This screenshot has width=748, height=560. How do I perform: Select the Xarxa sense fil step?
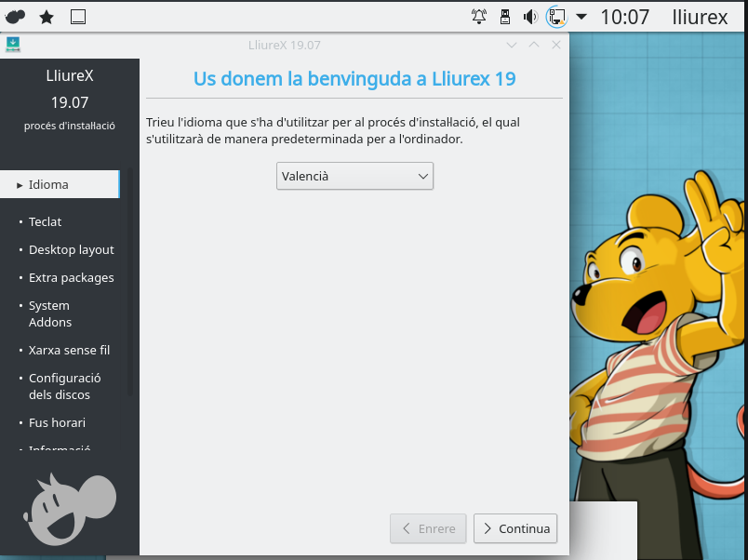point(69,350)
